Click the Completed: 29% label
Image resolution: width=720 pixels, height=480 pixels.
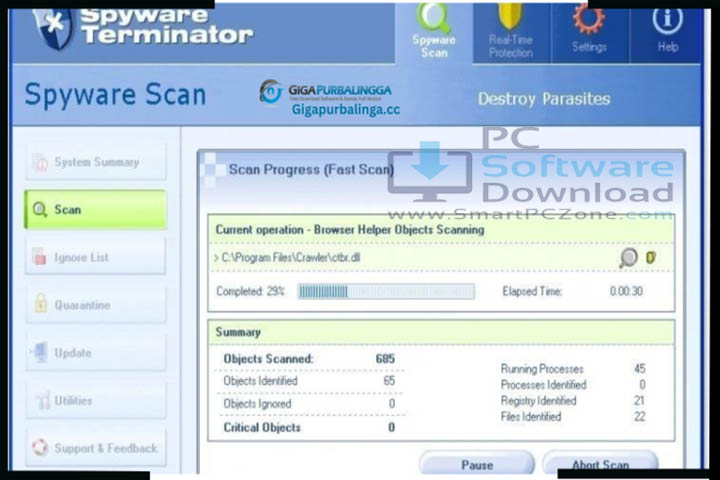[x=251, y=291]
